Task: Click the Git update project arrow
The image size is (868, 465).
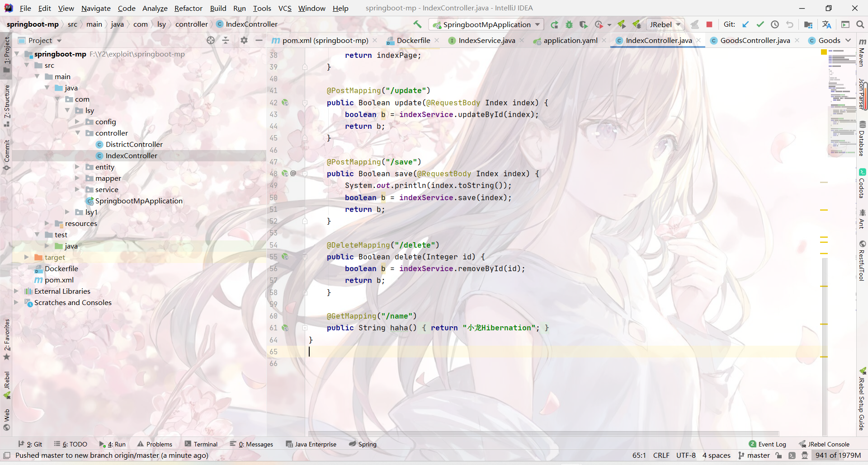Action: 745,24
